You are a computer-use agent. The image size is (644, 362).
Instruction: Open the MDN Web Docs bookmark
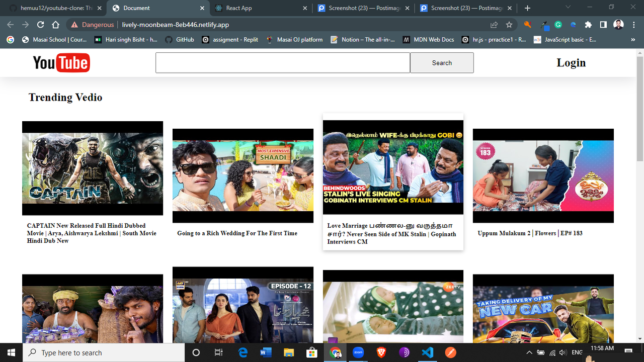429,40
